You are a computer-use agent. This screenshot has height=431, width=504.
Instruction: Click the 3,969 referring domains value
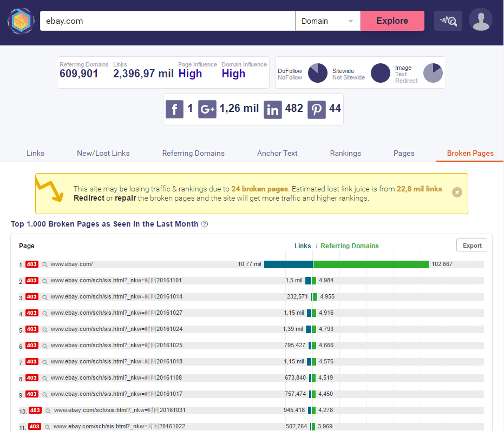(x=325, y=426)
